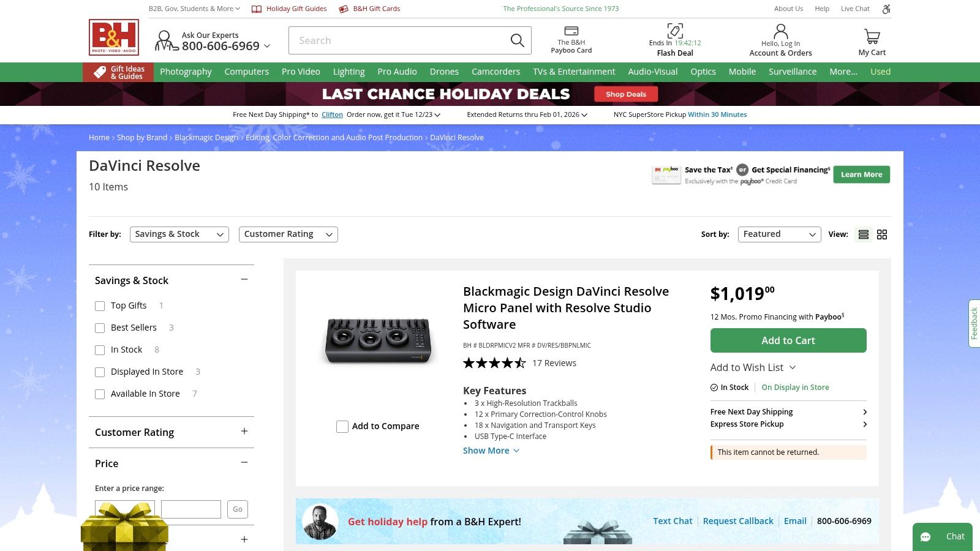Open the Sort by Featured dropdown
Screen dimensions: 980x551
click(x=778, y=234)
